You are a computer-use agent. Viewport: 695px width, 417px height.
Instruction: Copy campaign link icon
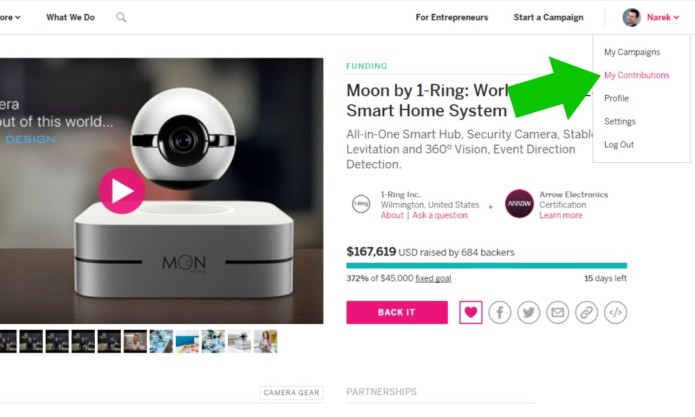point(587,312)
